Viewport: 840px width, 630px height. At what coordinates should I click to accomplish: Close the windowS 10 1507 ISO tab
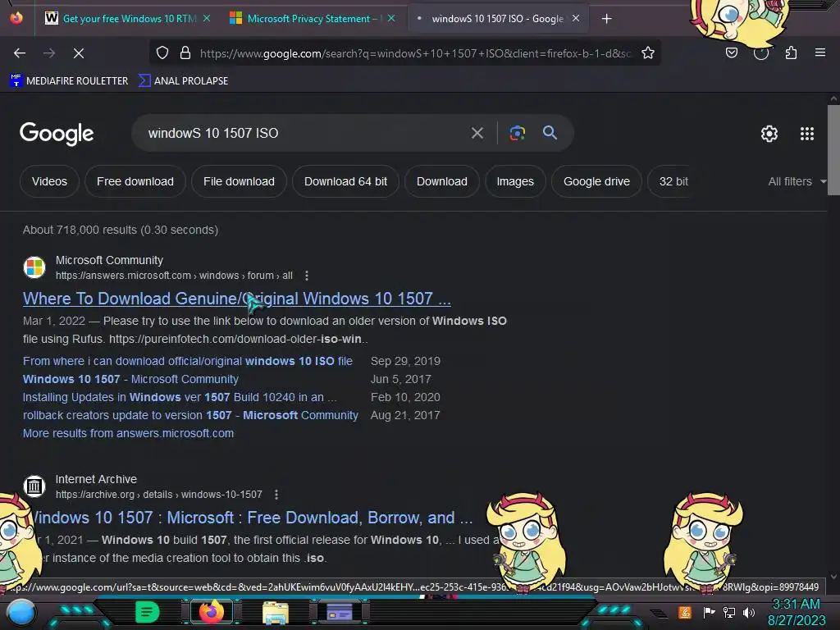click(x=576, y=18)
